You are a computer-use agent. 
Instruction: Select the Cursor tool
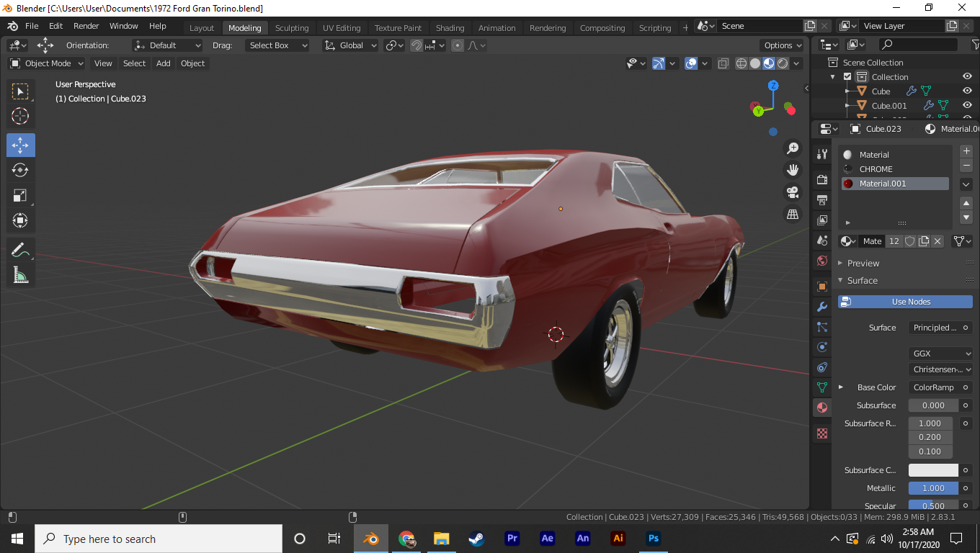click(21, 116)
